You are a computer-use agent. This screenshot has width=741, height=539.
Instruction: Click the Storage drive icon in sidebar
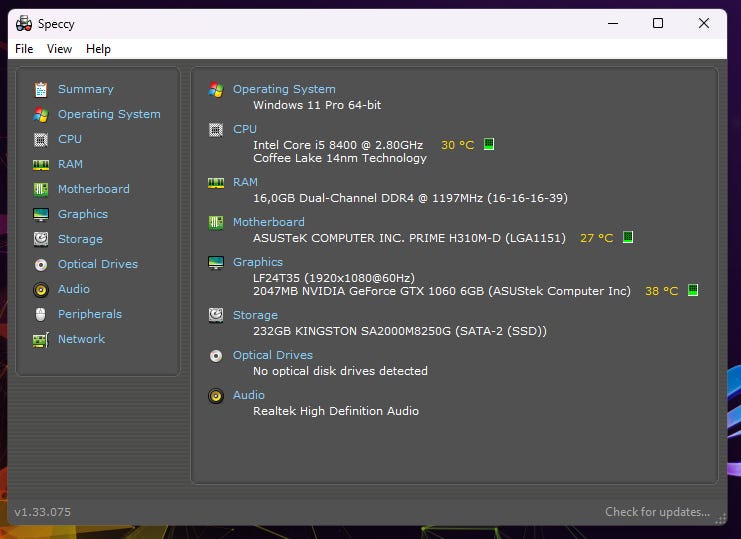[x=41, y=239]
